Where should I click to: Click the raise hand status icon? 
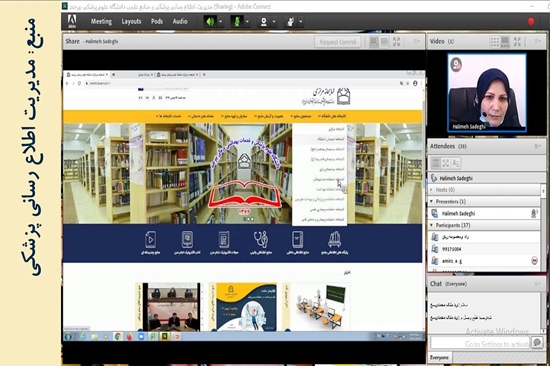click(x=290, y=22)
